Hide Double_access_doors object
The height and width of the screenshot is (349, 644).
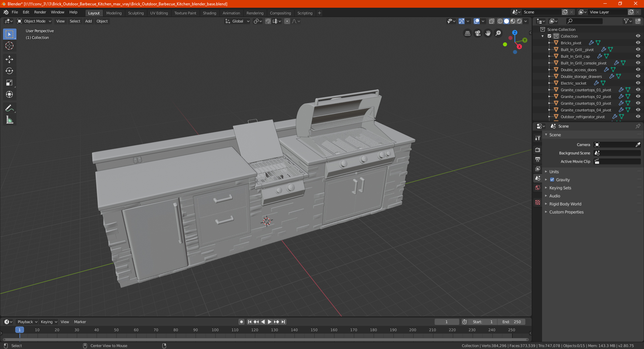(x=638, y=70)
